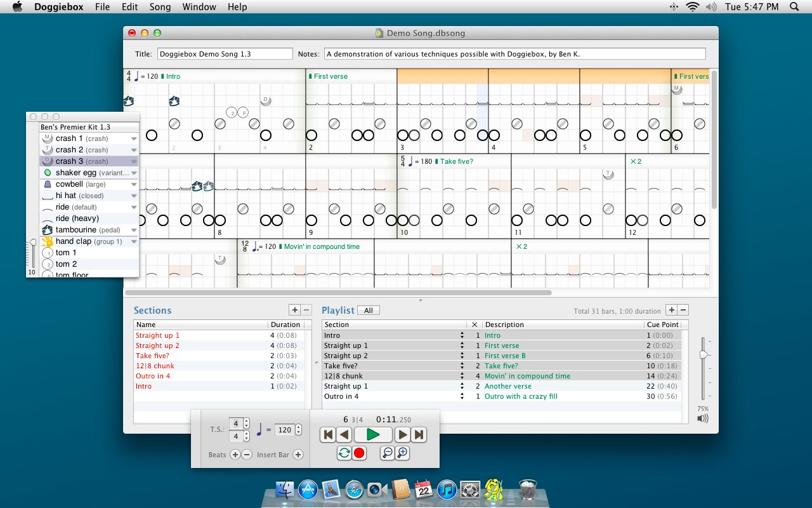Open the hi hat (closed) variant dropdown

click(134, 196)
